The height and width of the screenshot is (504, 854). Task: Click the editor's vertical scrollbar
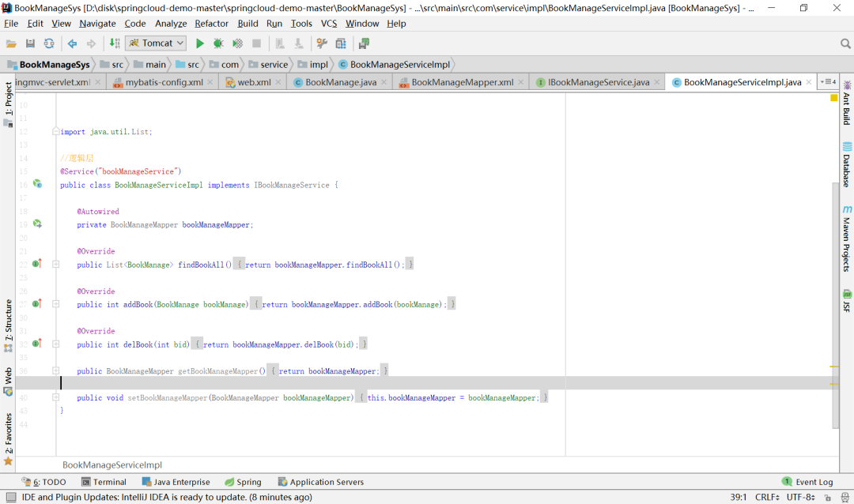[836, 305]
